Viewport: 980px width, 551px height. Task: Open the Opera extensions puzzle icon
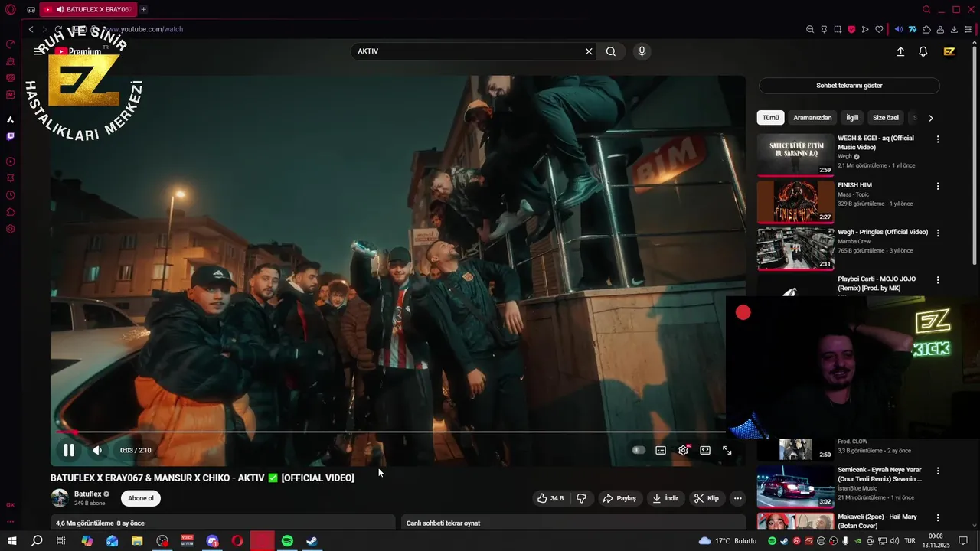926,29
